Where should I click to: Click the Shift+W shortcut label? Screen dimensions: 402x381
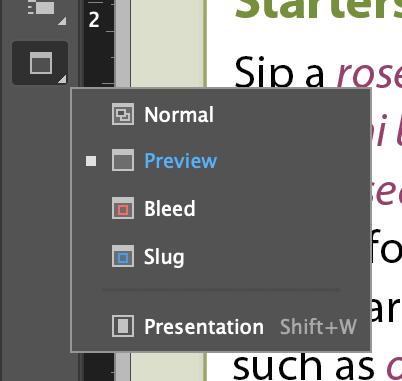(318, 327)
